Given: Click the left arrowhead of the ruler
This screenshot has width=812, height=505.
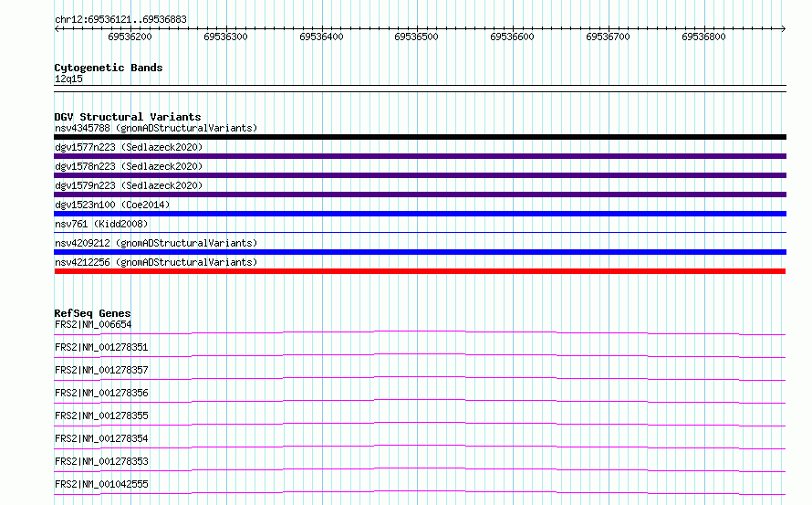Looking at the screenshot, I should 57,29.
